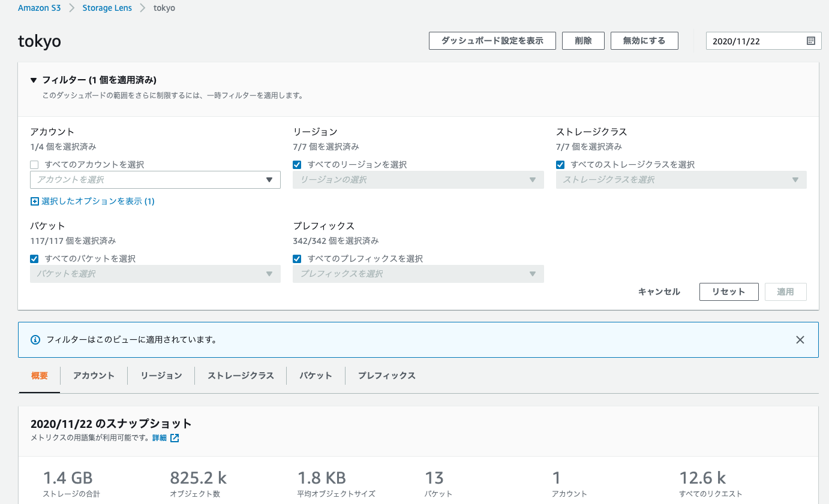Image resolution: width=829 pixels, height=504 pixels.
Task: Click the 12.6 k all requests value
Action: tap(702, 478)
